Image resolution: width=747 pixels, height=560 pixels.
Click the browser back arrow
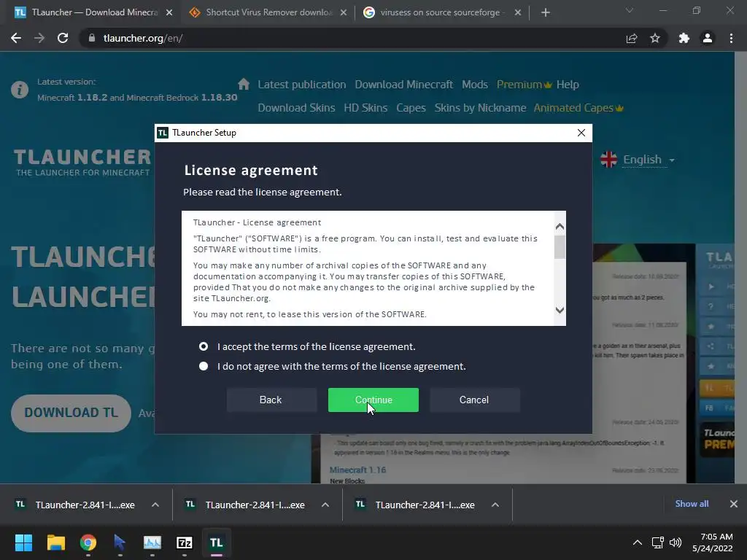point(16,38)
